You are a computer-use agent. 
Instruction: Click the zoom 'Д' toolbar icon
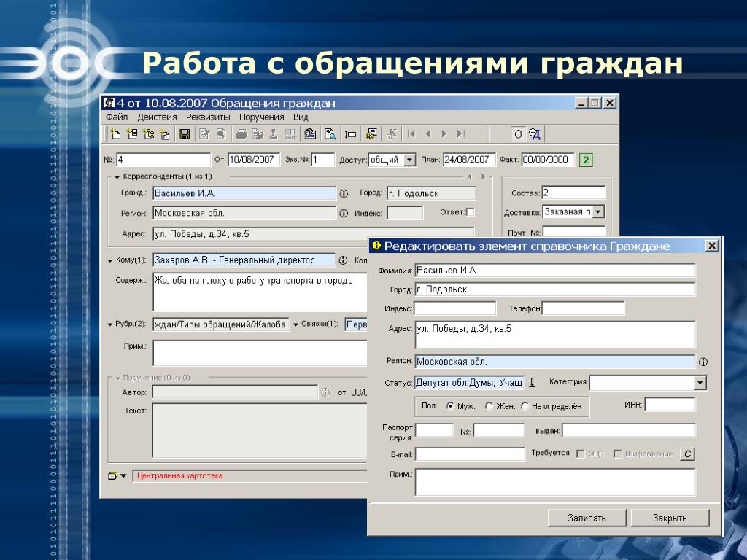tap(535, 134)
